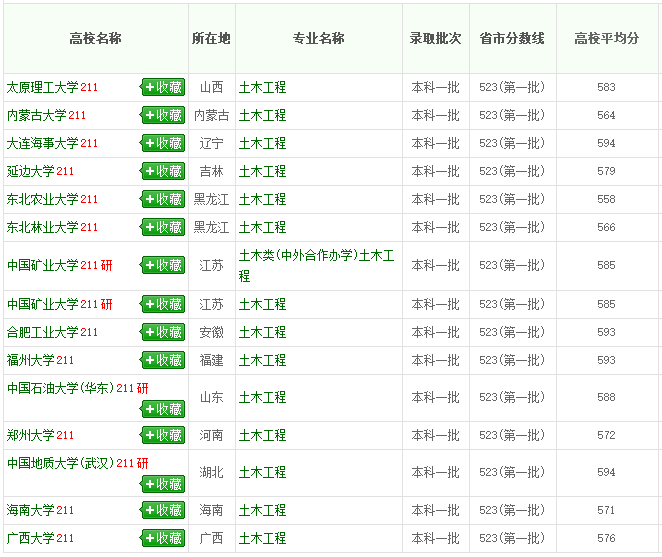Click location 安徽 in 合肥工业大学 row
The height and width of the screenshot is (557, 662).
211,332
